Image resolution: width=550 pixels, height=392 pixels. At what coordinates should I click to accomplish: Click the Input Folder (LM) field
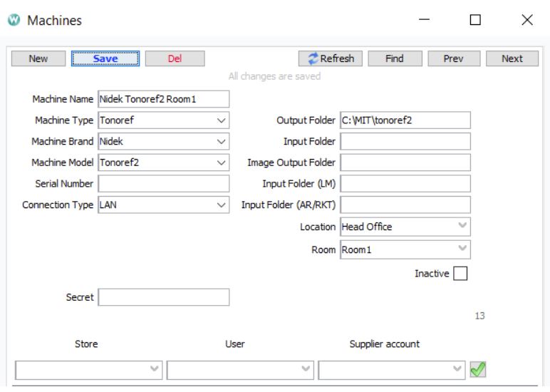[x=405, y=184]
